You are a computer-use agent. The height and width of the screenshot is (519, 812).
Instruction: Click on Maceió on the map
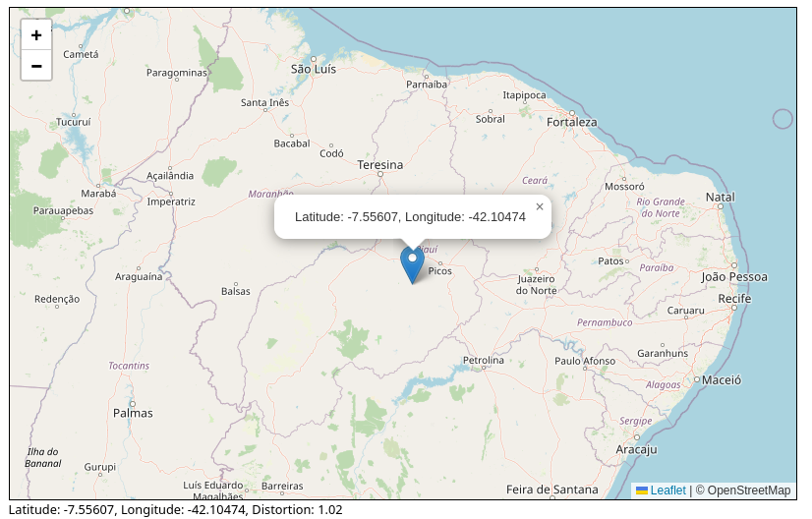(x=723, y=379)
